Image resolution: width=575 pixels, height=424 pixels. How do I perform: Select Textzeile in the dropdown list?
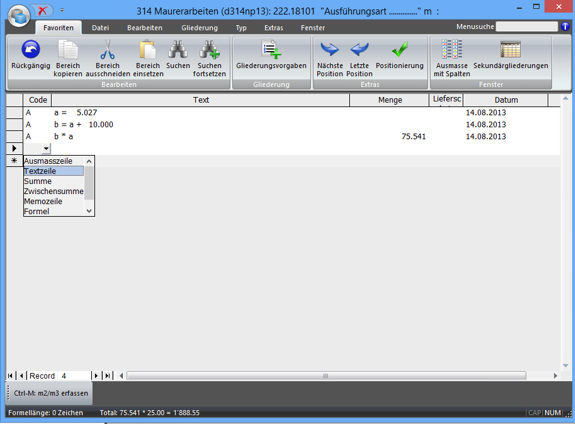(54, 171)
